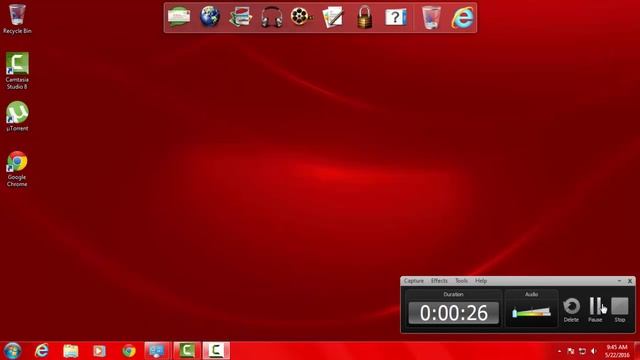Switch to the green Camtasia Studio taskbar button
Screen dimensions: 640x360
click(x=187, y=351)
